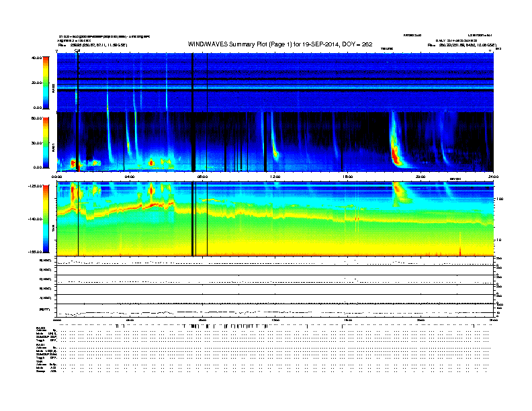
Task: Click the thick black data gap in TNR panel
Action: 193,219
